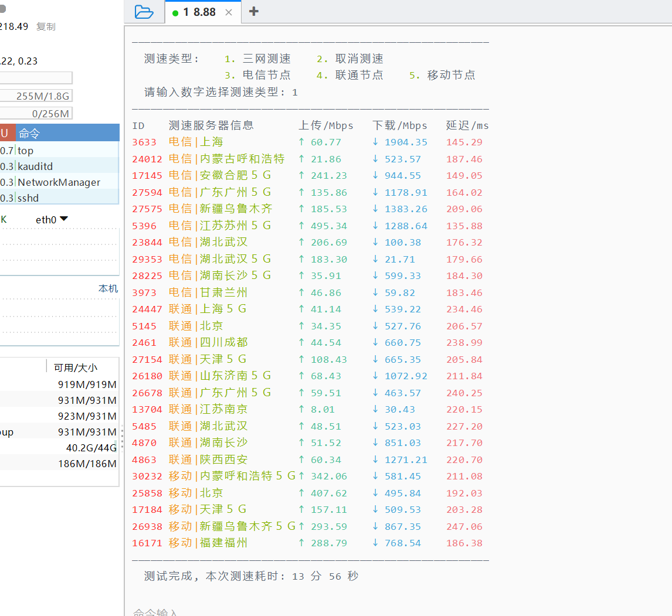This screenshot has width=672, height=616.
Task: Close the '1 8.88' session tab
Action: point(229,12)
